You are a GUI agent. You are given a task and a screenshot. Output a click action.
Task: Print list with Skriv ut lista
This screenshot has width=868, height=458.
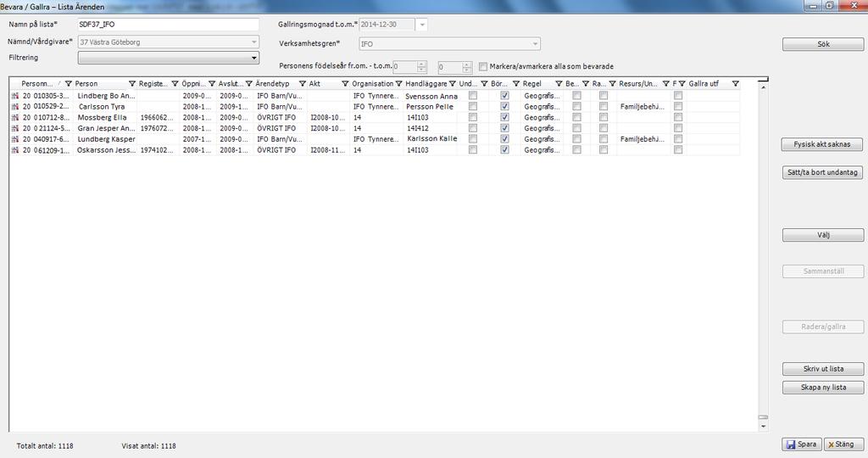pyautogui.click(x=823, y=369)
